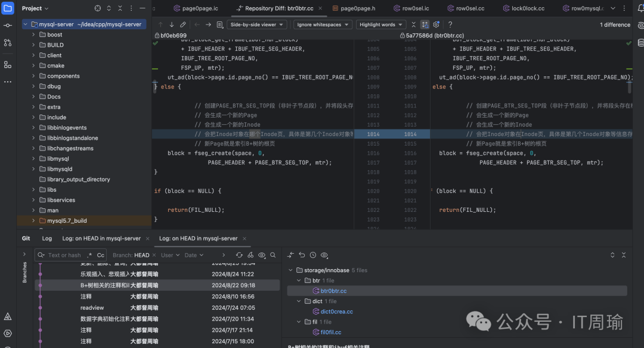Image resolution: width=644 pixels, height=348 pixels.
Task: Click Select Opened File crosshair icon
Action: click(98, 8)
